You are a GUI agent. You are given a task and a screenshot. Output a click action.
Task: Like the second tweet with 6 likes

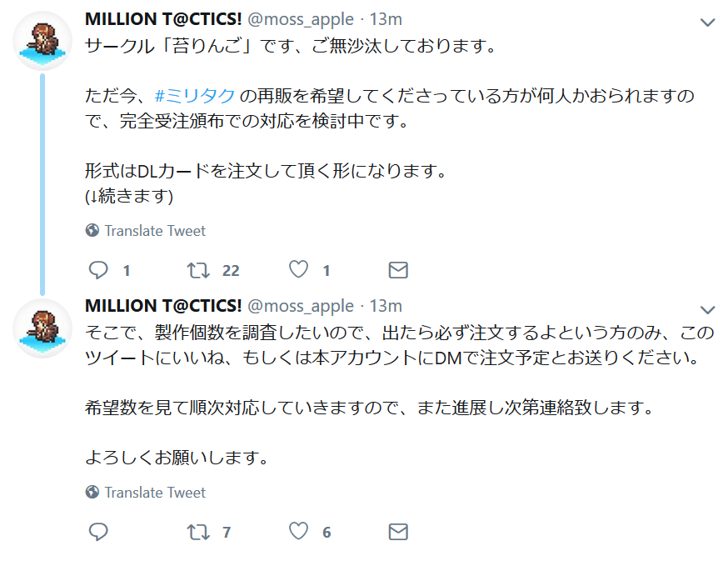[298, 532]
